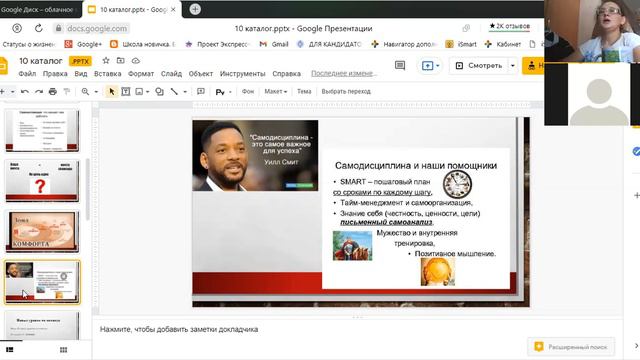Click the move to folder icon

tap(120, 60)
